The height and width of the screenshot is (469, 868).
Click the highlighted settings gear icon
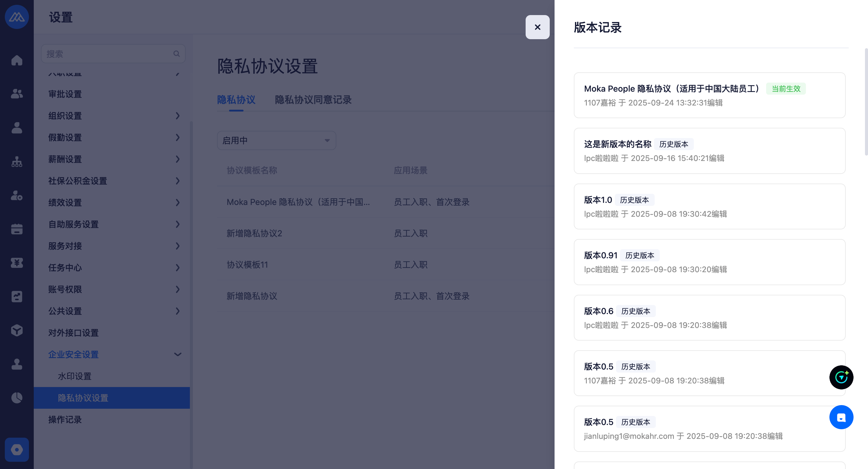17,449
